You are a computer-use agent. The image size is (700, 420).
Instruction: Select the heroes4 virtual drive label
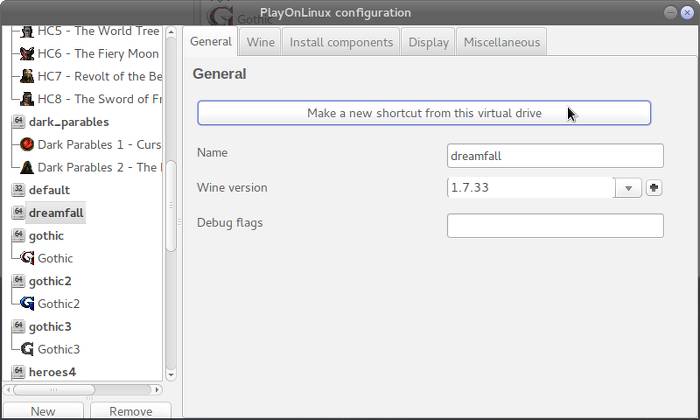52,372
